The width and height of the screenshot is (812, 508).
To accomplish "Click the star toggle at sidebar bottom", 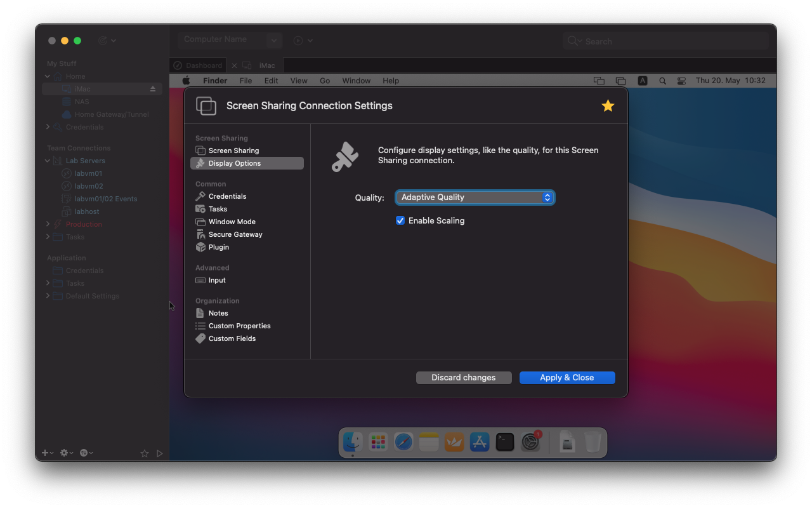I will click(x=144, y=453).
